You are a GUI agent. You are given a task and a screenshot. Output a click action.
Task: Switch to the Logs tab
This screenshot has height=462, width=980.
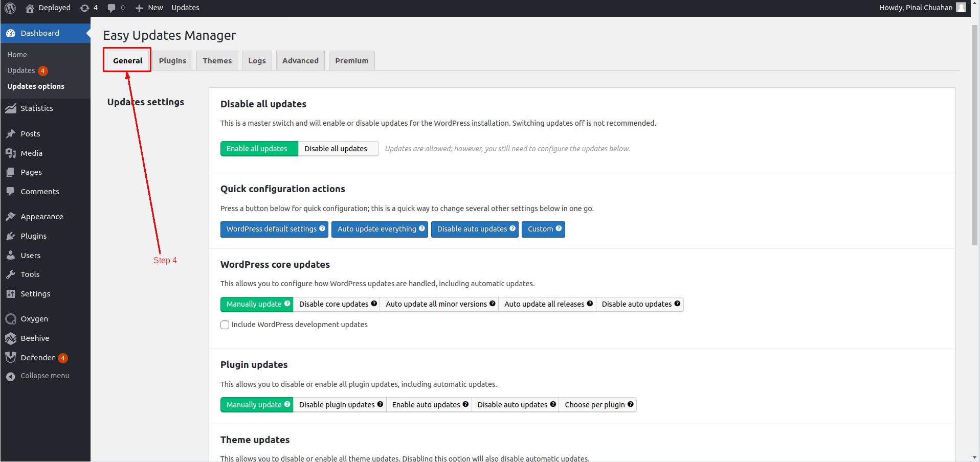click(257, 60)
